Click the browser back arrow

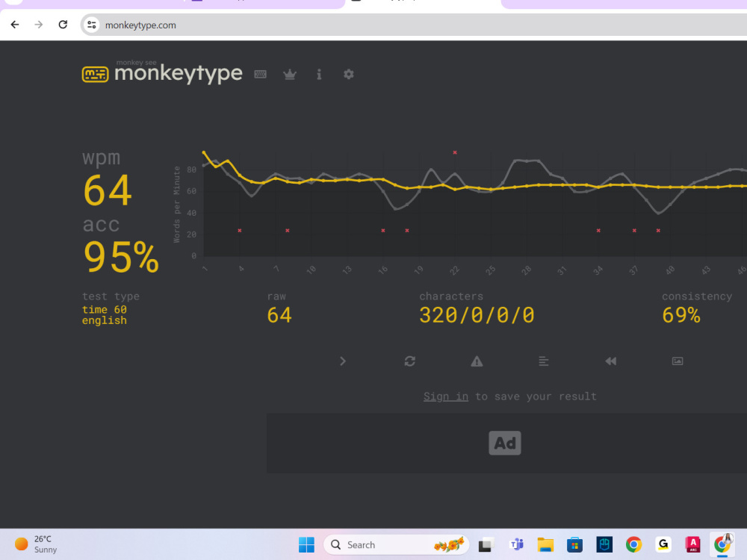pyautogui.click(x=15, y=25)
